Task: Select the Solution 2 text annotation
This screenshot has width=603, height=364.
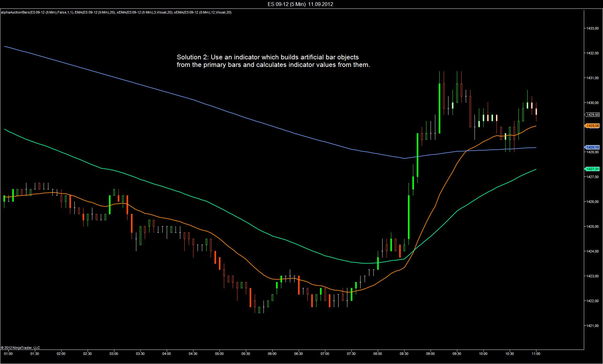Action: click(273, 61)
